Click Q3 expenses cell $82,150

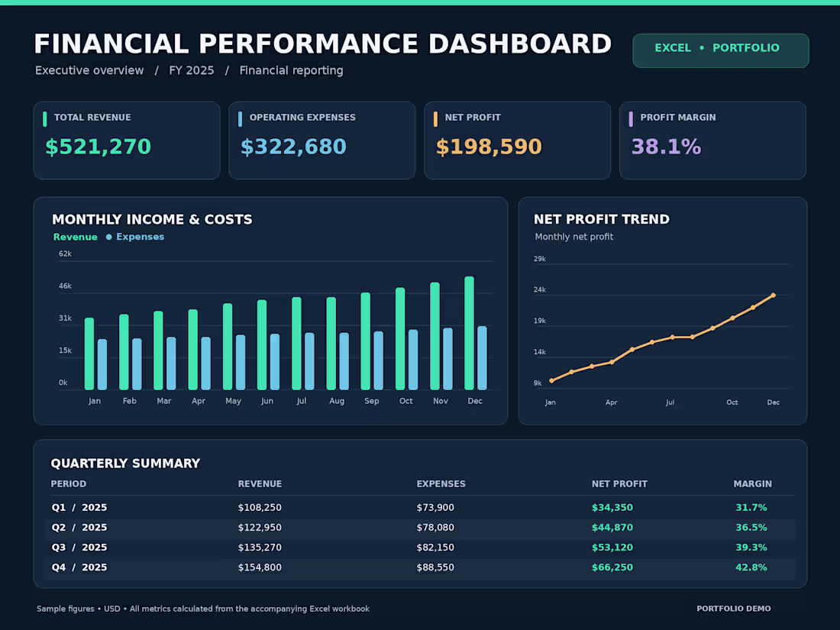tap(435, 548)
